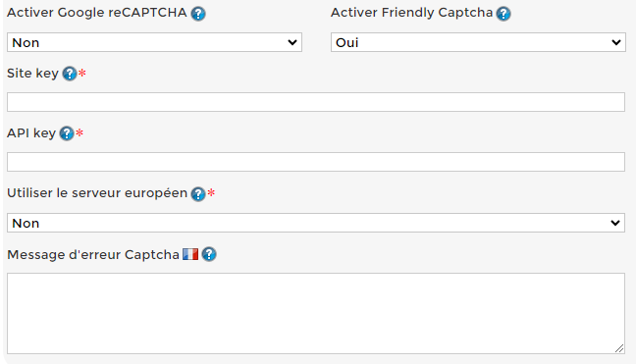Click the Site key label text
Screen dimensions: 636x364
[32, 74]
